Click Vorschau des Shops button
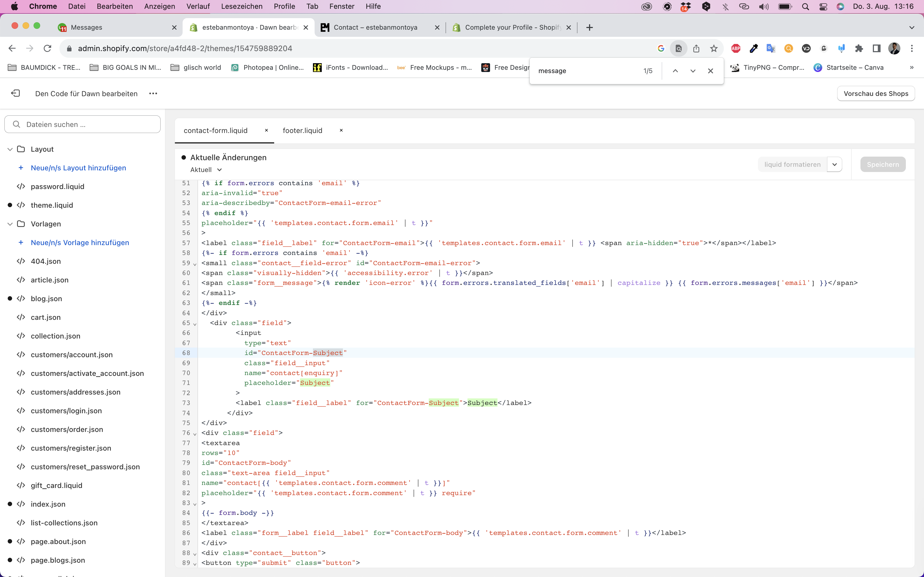The image size is (924, 577). (876, 93)
